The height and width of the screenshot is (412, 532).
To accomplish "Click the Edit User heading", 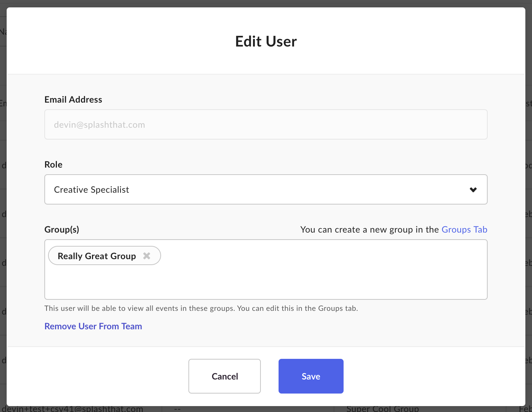I will coord(266,41).
